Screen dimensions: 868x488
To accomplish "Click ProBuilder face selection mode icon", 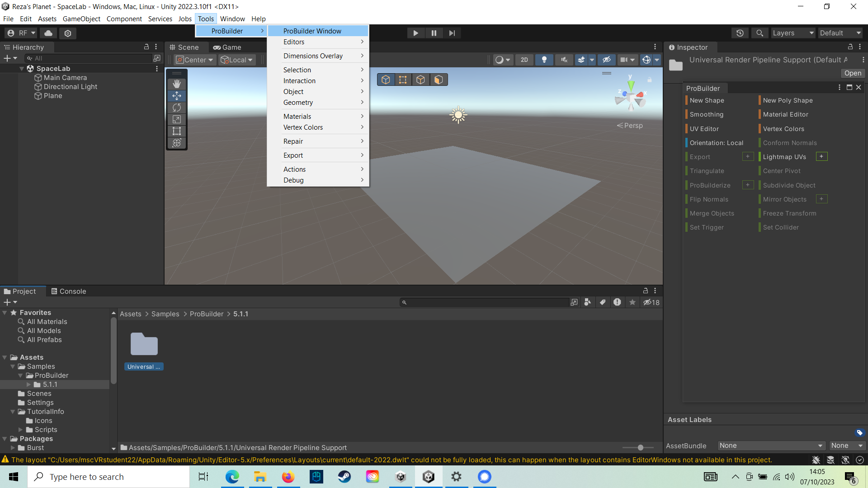I will click(x=438, y=80).
